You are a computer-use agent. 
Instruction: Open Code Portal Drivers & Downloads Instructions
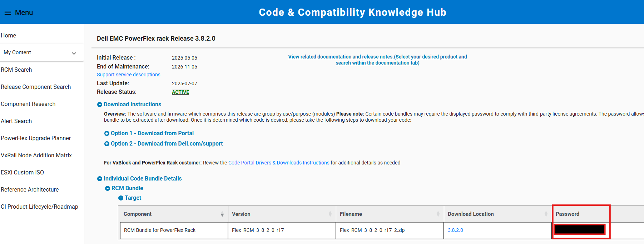pos(279,163)
